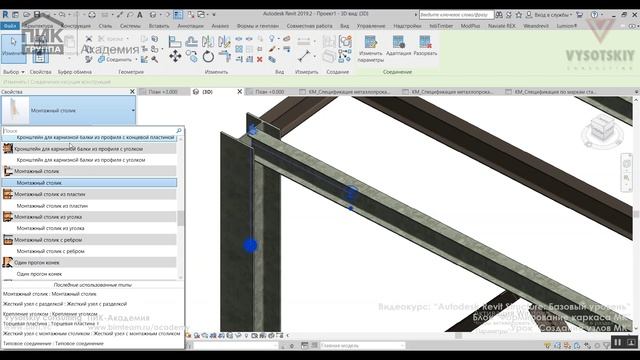640x360 pixels.
Task: Select the Measure distance tool in Измерить
Action: [x=304, y=56]
